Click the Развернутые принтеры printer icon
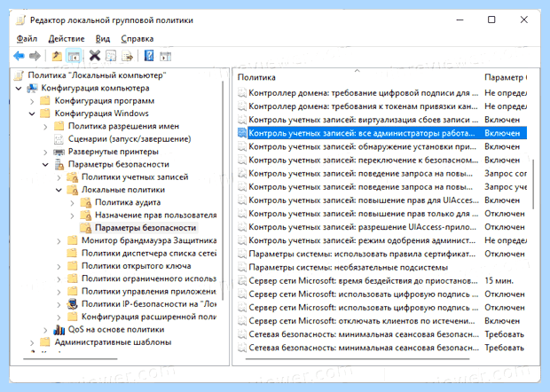The image size is (550, 392). [59, 152]
